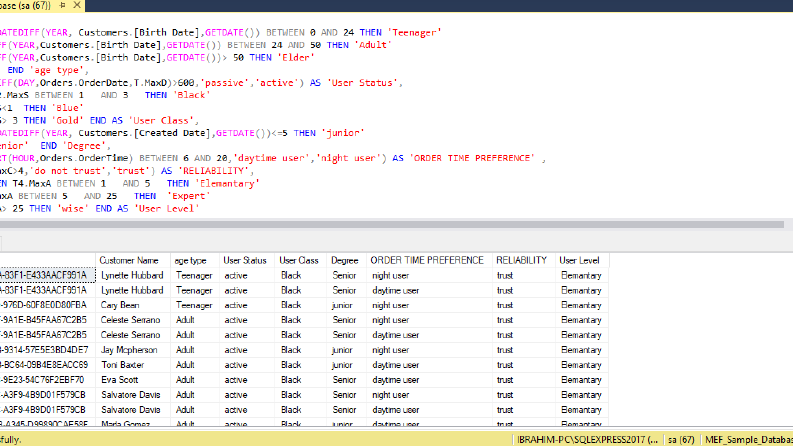Pin the query tab with the pushpin icon
This screenshot has width=793, height=446.
point(62,5)
